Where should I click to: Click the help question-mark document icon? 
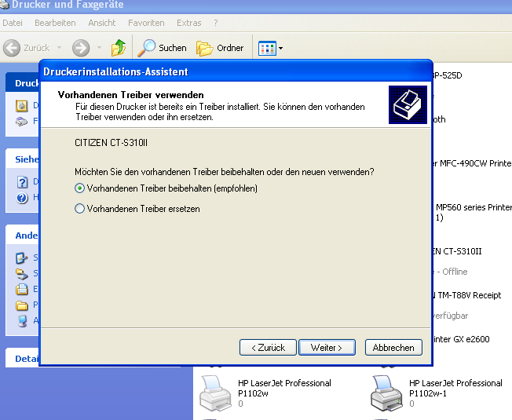[22, 182]
